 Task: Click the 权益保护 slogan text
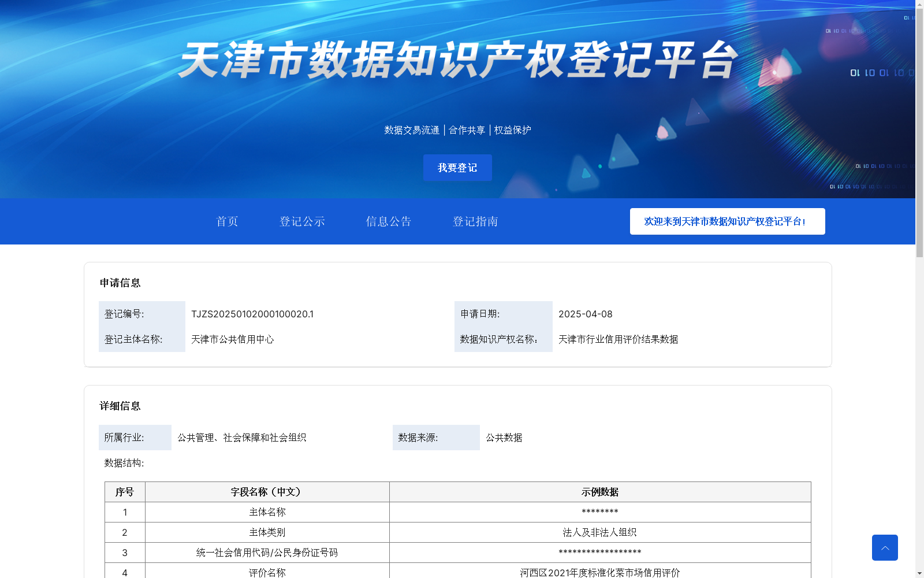point(513,130)
